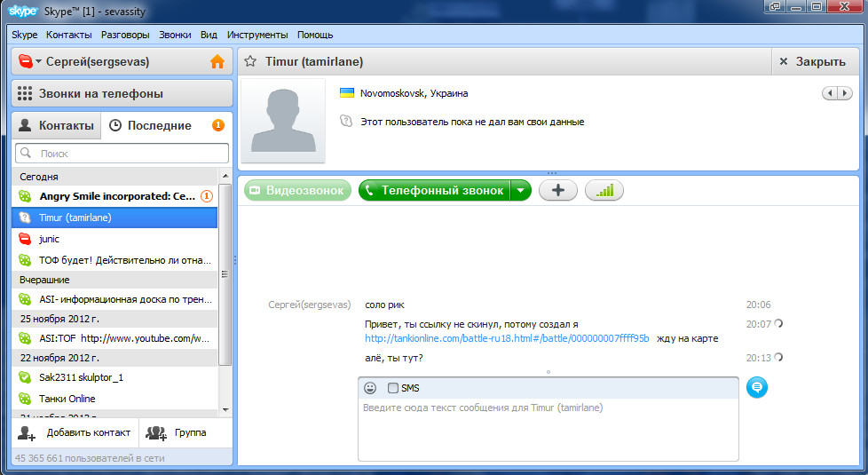Image resolution: width=868 pixels, height=475 pixels.
Task: Click next arrow in profile panel pager
Action: click(845, 93)
